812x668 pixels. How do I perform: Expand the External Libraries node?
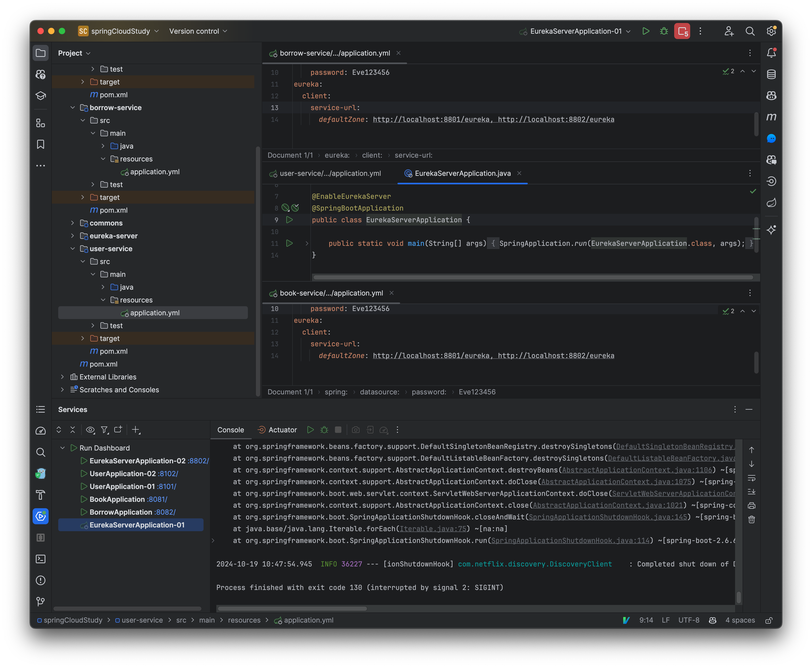(62, 377)
